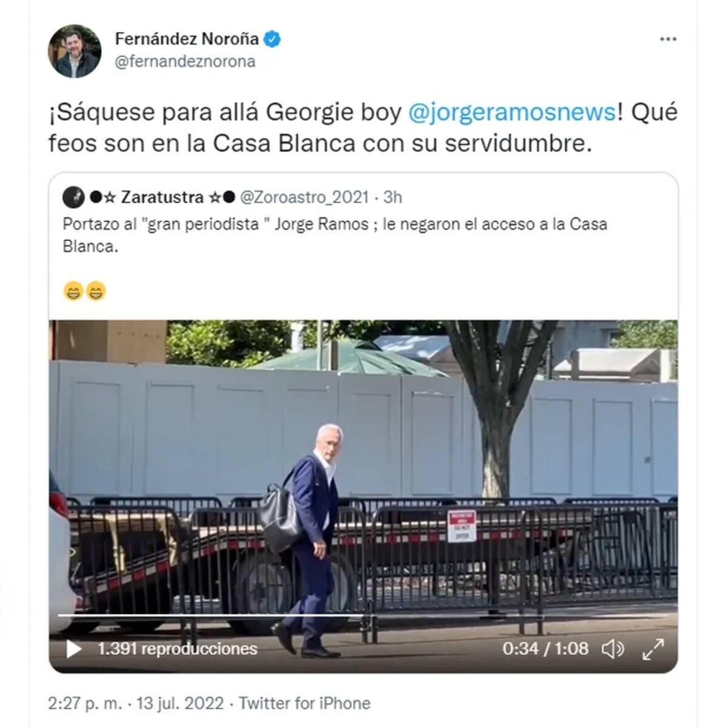Viewport: 728px width, 728px height.
Task: Open Zaratustra's quoted account name
Action: pyautogui.click(x=162, y=197)
